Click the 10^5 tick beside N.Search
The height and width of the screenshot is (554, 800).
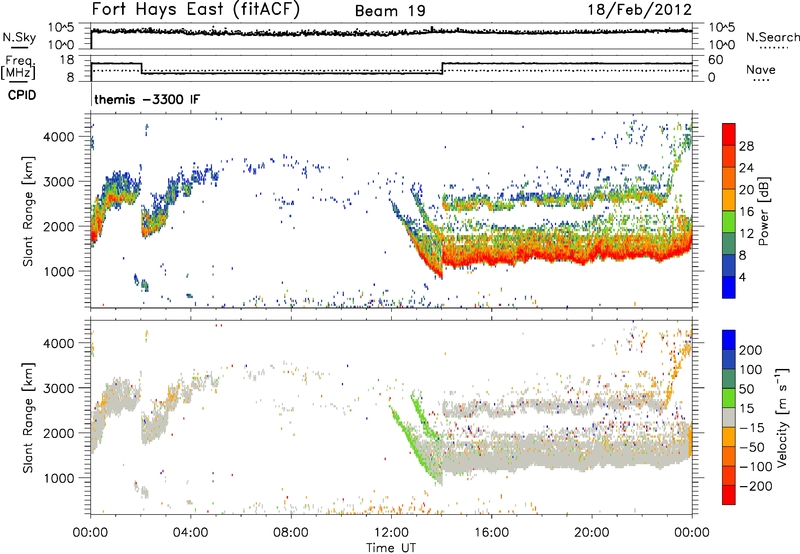[x=722, y=28]
